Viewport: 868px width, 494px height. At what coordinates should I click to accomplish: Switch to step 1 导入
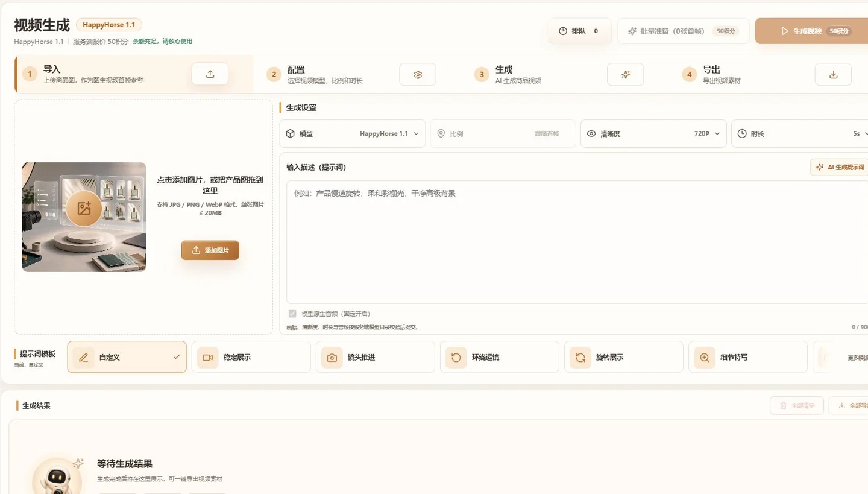[x=134, y=74]
